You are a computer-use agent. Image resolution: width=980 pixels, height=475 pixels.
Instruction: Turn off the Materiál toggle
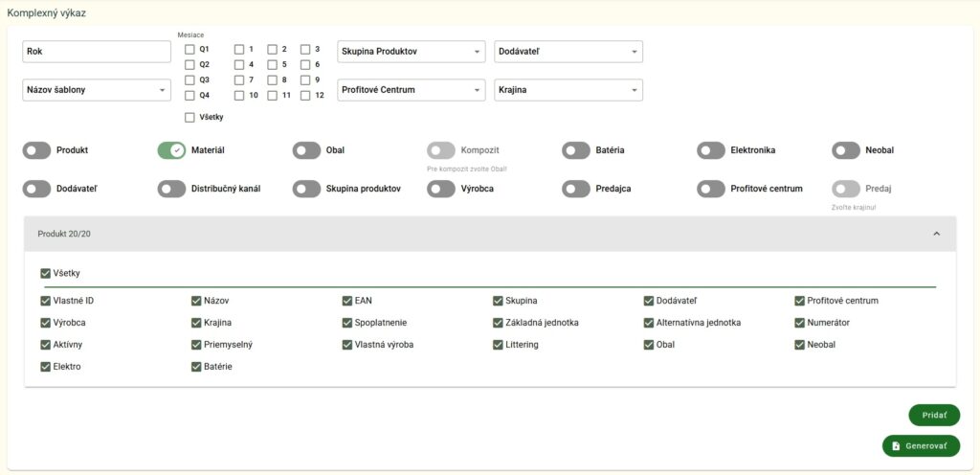(x=171, y=150)
